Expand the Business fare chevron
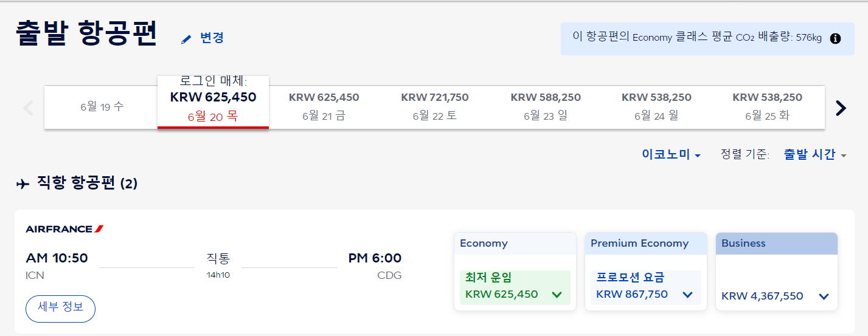868x336 pixels. click(824, 297)
